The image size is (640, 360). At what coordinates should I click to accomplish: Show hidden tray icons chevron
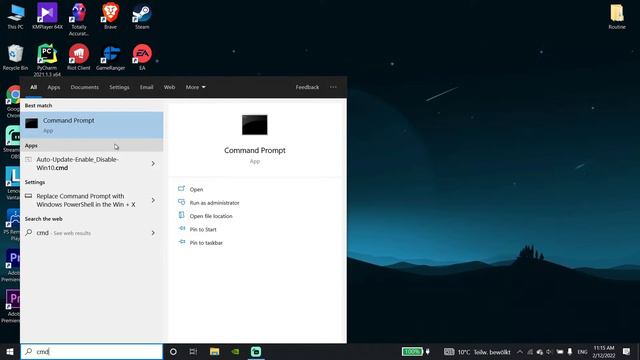(520, 351)
